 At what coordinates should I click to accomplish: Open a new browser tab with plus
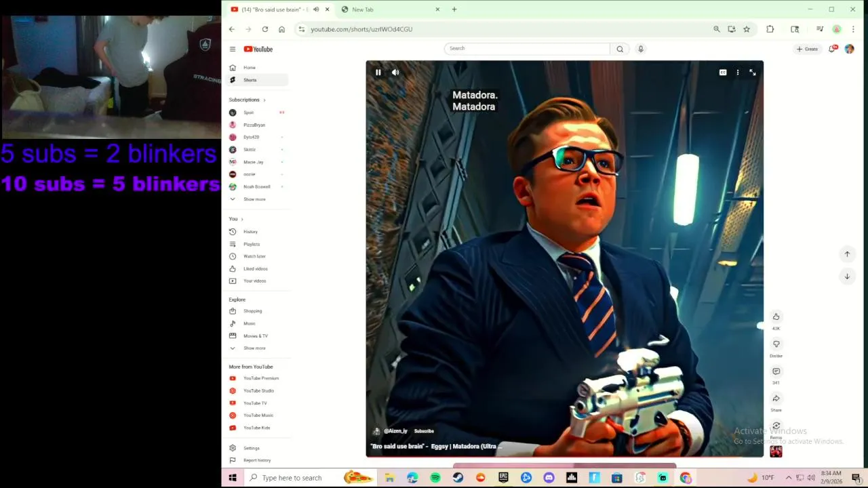point(454,9)
